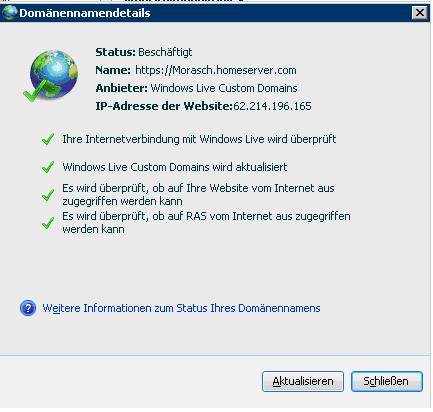Select the status value Beschäftigt
This screenshot has width=433, height=412.
coord(165,52)
